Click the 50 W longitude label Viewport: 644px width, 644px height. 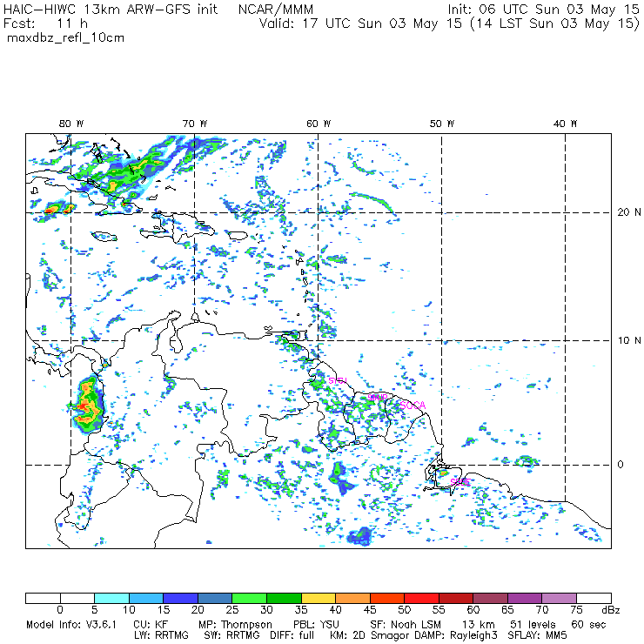click(x=442, y=124)
